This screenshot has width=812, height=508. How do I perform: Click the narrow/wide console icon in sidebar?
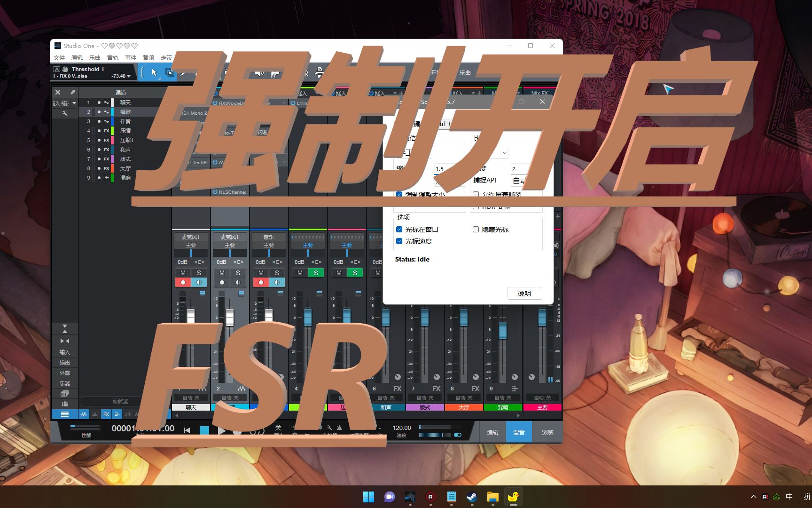(65, 341)
